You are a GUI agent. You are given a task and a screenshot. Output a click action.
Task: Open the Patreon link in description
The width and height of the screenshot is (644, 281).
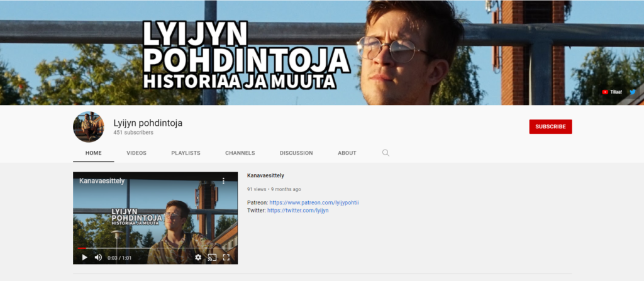(x=313, y=202)
